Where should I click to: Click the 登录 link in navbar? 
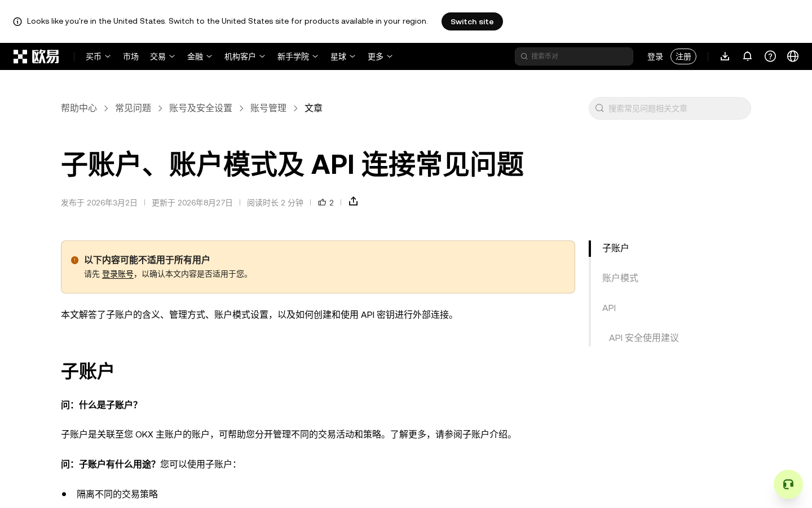tap(655, 56)
